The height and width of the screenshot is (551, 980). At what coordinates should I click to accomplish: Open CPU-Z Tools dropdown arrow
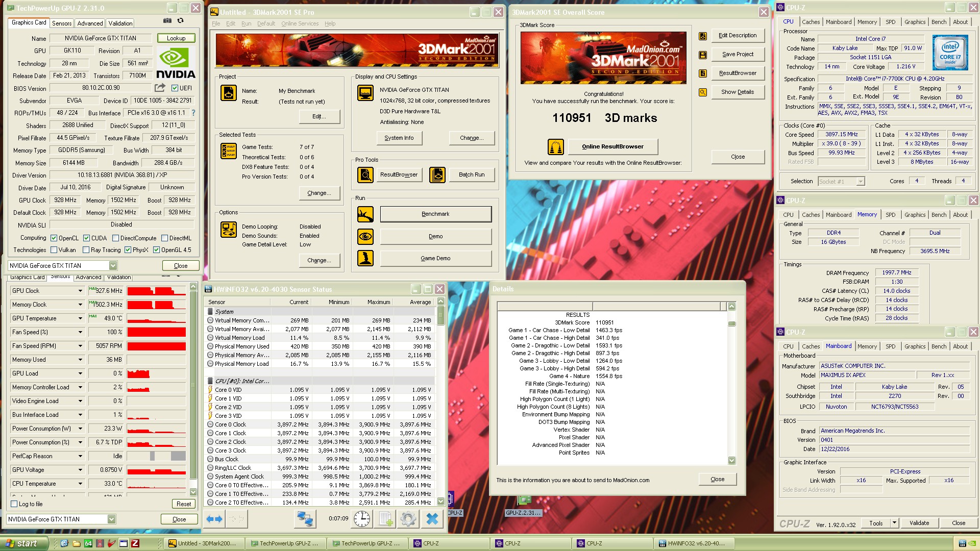pos(894,523)
